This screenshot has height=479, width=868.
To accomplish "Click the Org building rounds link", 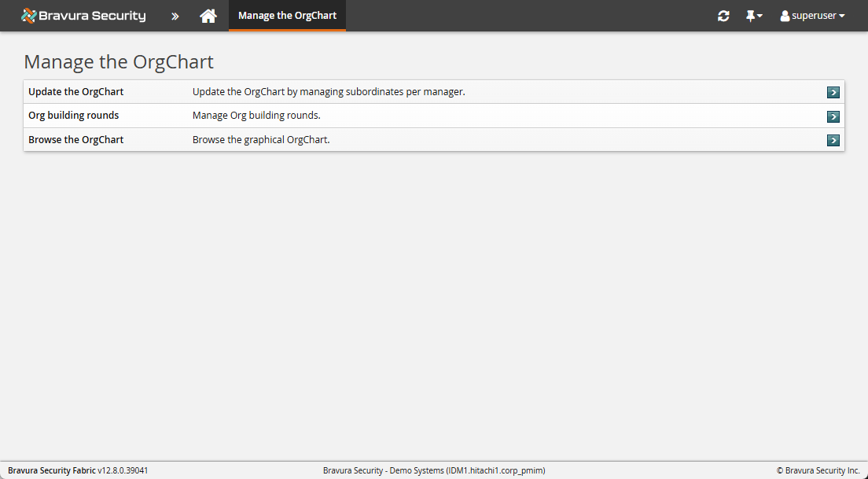I will 73,115.
